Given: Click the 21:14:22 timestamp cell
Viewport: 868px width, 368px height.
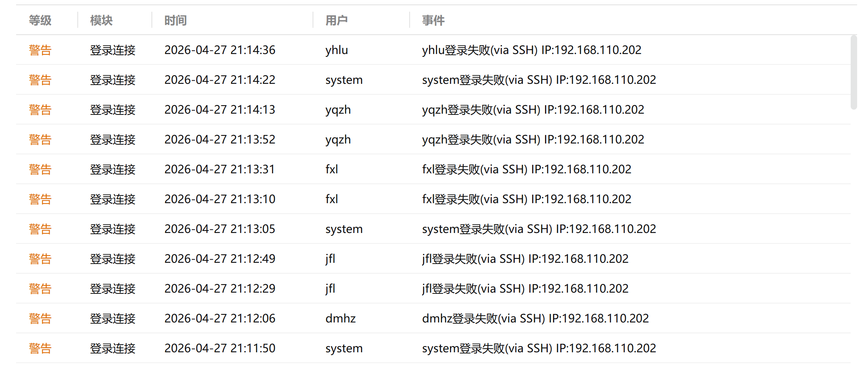Looking at the screenshot, I should pos(220,80).
